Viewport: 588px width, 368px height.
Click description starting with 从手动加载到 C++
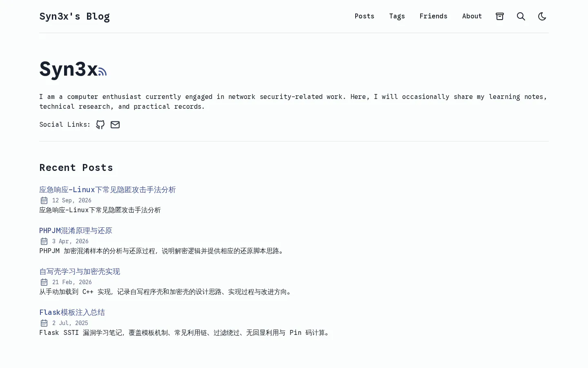click(x=166, y=292)
